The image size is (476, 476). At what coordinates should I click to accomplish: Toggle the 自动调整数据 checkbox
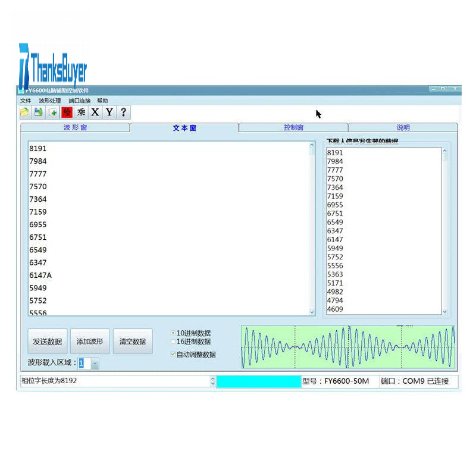coord(173,355)
